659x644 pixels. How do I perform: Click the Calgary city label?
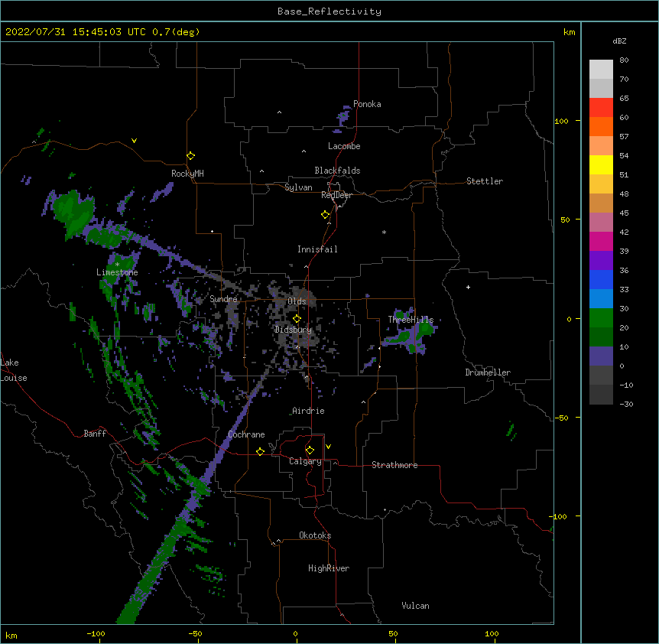(x=305, y=461)
